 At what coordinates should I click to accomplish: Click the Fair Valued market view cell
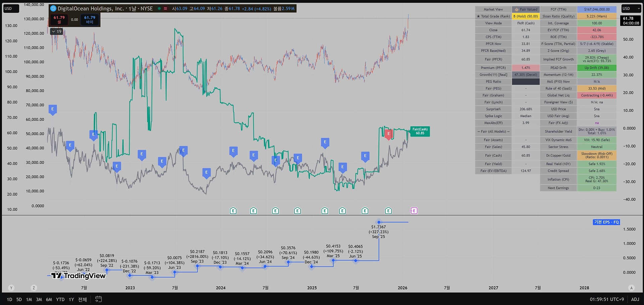(526, 9)
